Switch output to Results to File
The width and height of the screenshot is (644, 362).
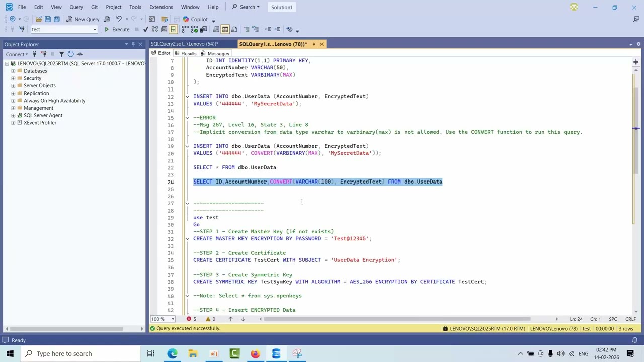[234, 29]
